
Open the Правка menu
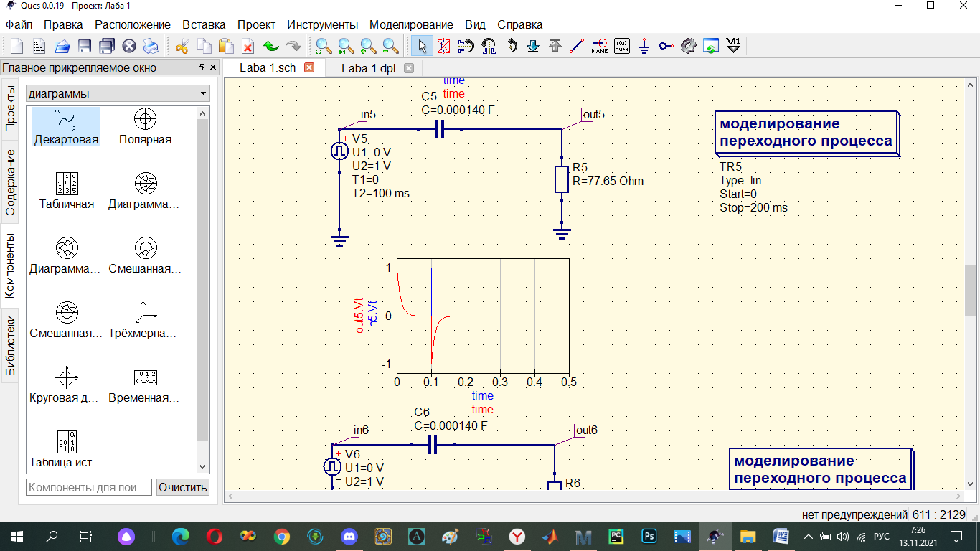coord(63,24)
